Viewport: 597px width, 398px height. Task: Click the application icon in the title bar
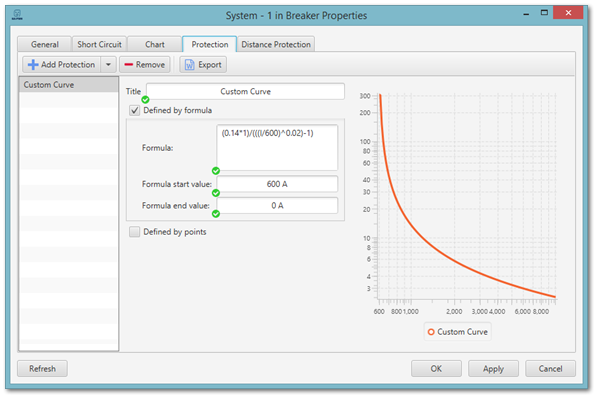pyautogui.click(x=17, y=15)
